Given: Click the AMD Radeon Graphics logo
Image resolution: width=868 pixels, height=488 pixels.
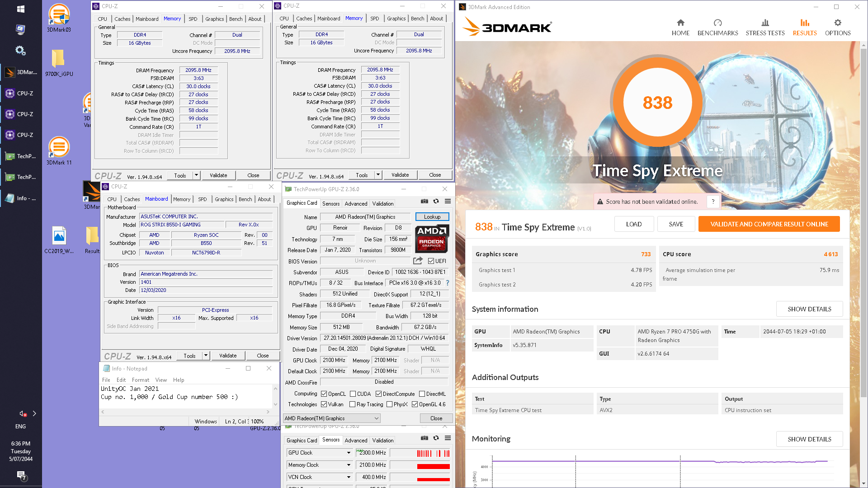Looking at the screenshot, I should pyautogui.click(x=432, y=239).
